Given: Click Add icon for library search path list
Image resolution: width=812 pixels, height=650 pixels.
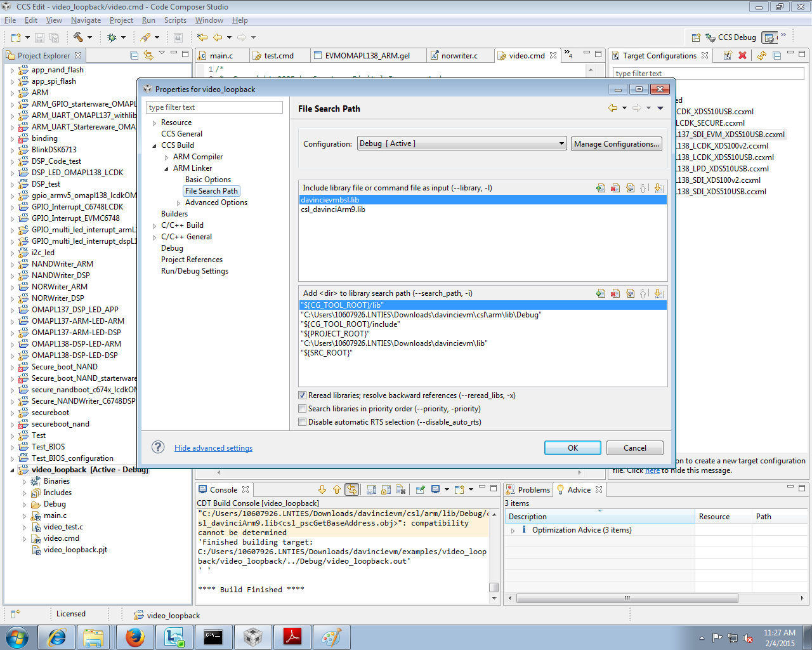Looking at the screenshot, I should pyautogui.click(x=601, y=293).
